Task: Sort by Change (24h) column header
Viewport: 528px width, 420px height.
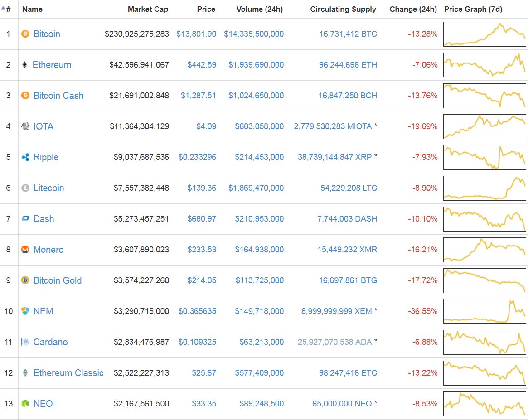Action: [413, 9]
